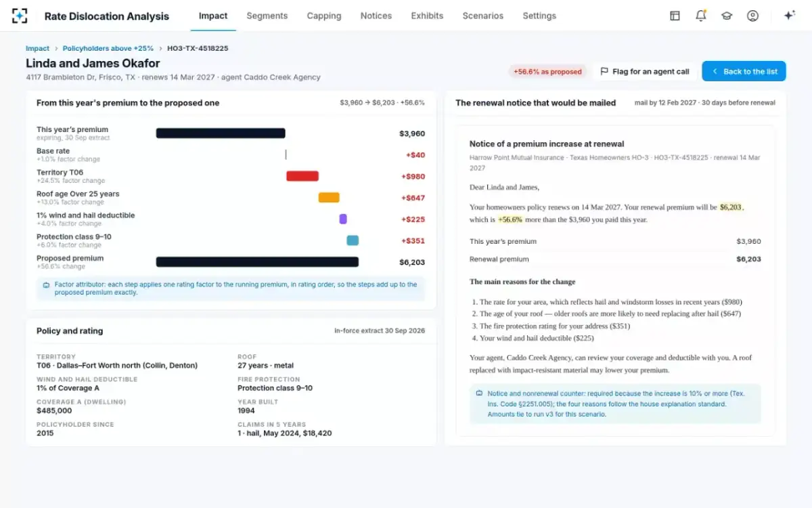
Task: Click the +56.6% as proposed badge
Action: tap(547, 71)
